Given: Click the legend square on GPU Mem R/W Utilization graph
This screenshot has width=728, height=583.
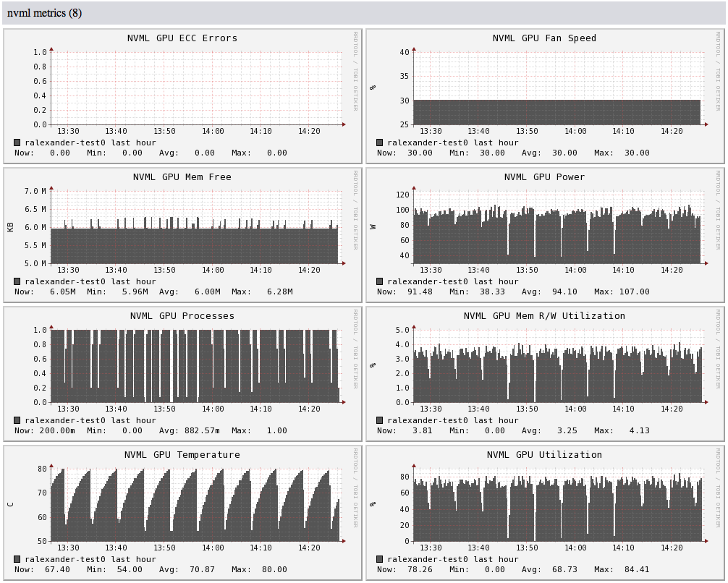Looking at the screenshot, I should click(379, 420).
